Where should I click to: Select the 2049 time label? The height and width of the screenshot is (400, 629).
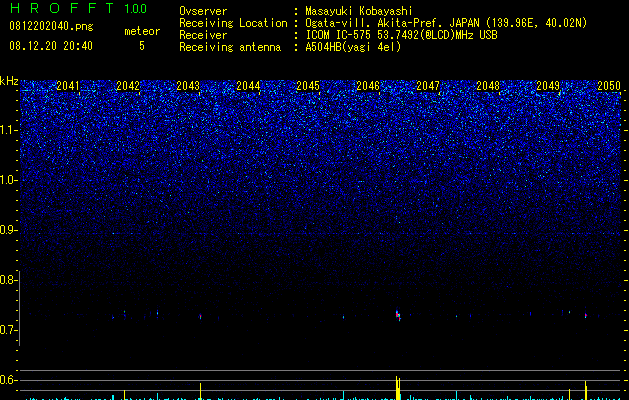(x=548, y=85)
